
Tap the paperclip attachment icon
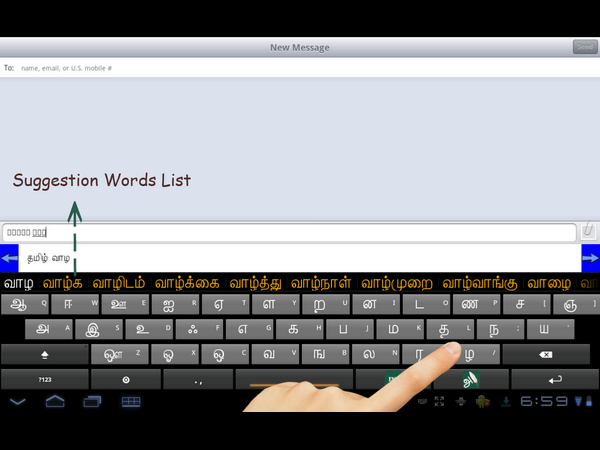589,231
